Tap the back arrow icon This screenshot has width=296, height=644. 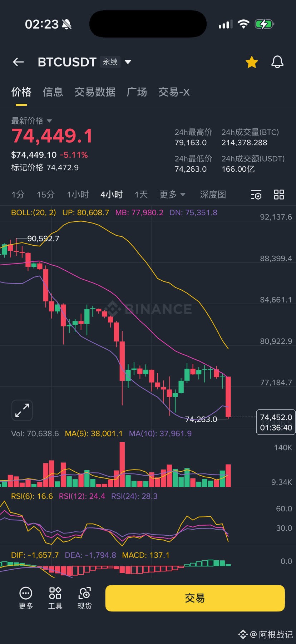pyautogui.click(x=19, y=62)
